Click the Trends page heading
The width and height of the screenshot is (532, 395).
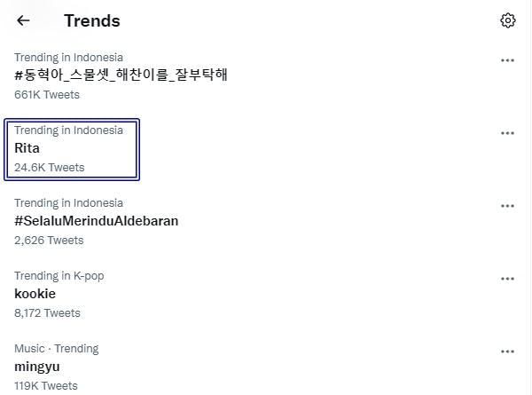[92, 20]
